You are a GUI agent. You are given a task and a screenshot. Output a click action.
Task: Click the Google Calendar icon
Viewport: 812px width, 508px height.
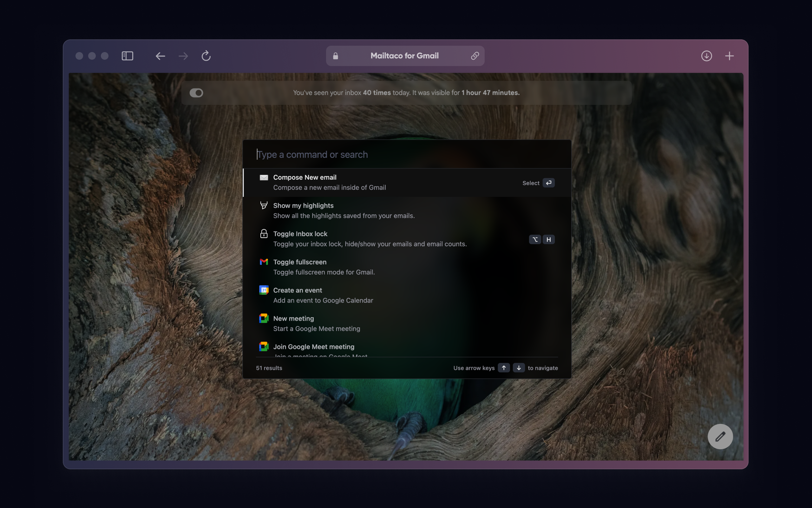(264, 290)
